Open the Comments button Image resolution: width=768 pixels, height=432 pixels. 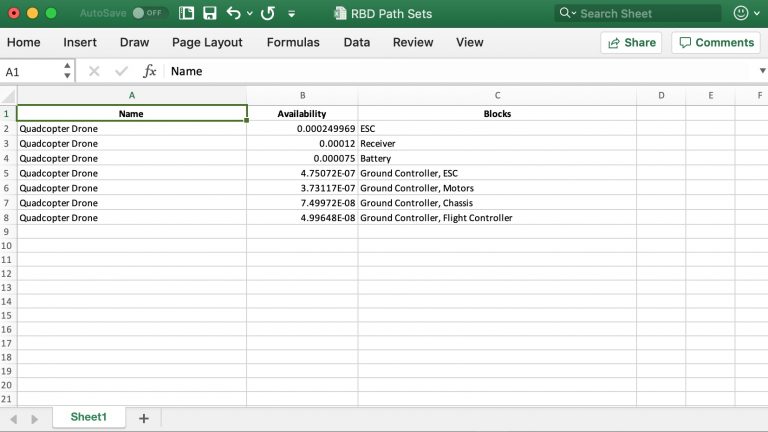click(715, 42)
